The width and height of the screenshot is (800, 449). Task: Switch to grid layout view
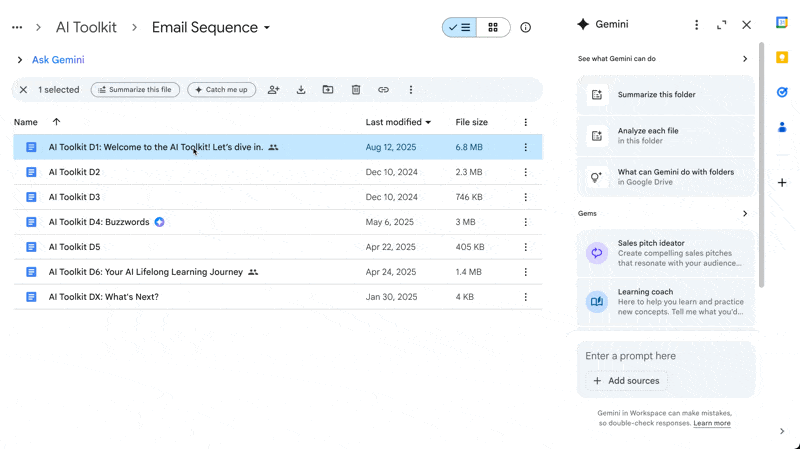[493, 28]
